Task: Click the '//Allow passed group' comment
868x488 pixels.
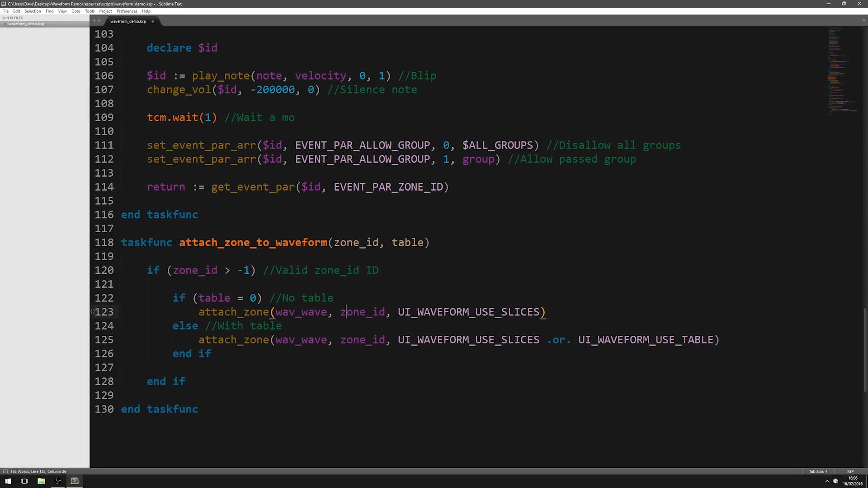Action: coord(572,160)
